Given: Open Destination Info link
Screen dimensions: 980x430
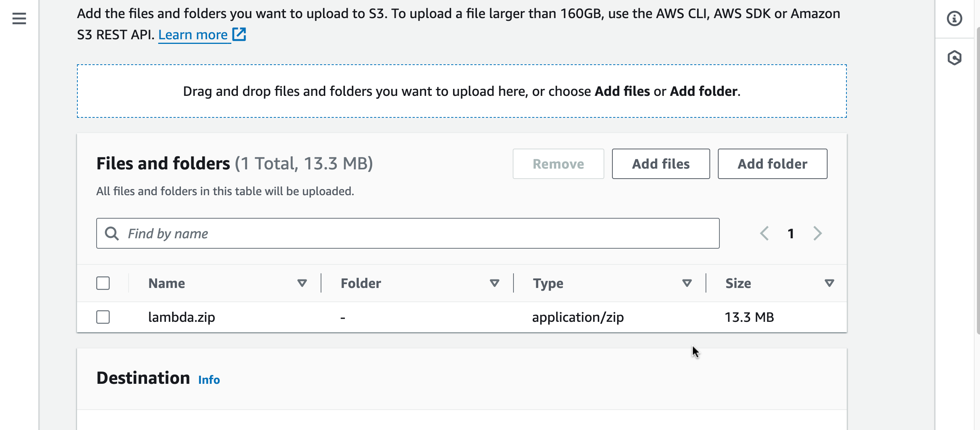Looking at the screenshot, I should tap(209, 380).
